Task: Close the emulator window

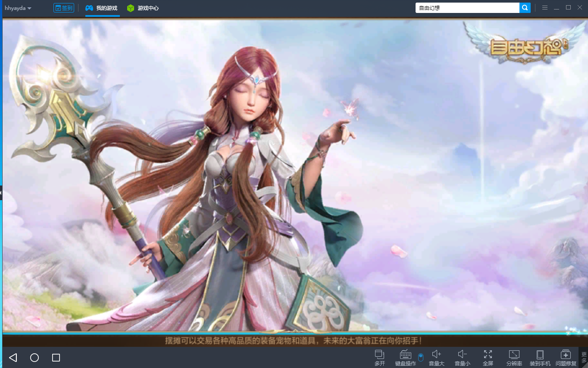Action: (x=580, y=8)
